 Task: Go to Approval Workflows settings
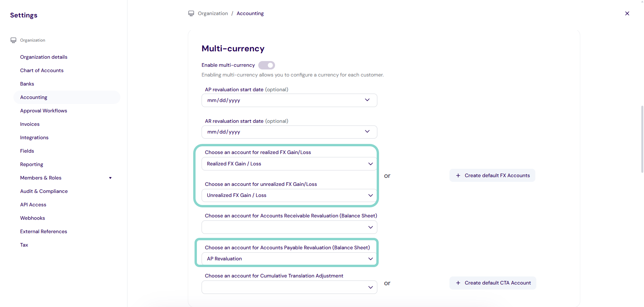[44, 111]
